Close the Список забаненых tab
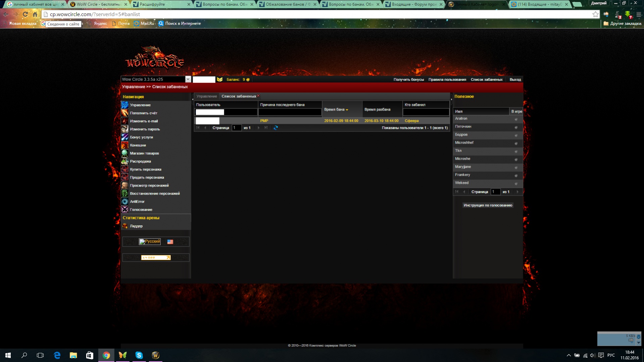The image size is (644, 362). 258,96
